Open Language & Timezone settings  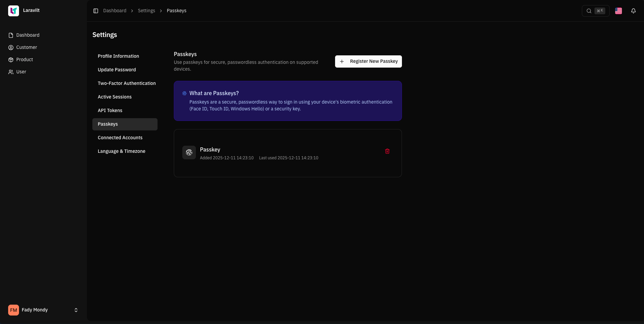click(x=121, y=151)
